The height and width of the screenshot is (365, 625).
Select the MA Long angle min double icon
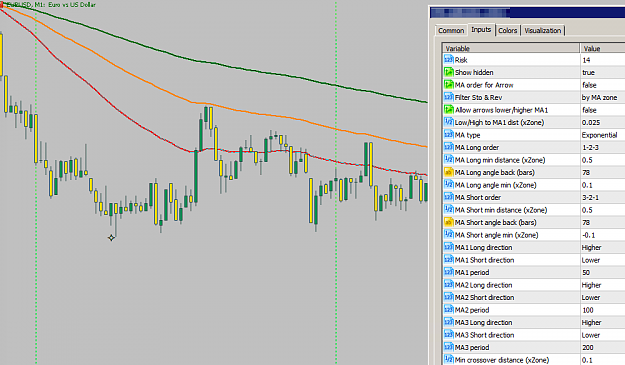(x=448, y=185)
